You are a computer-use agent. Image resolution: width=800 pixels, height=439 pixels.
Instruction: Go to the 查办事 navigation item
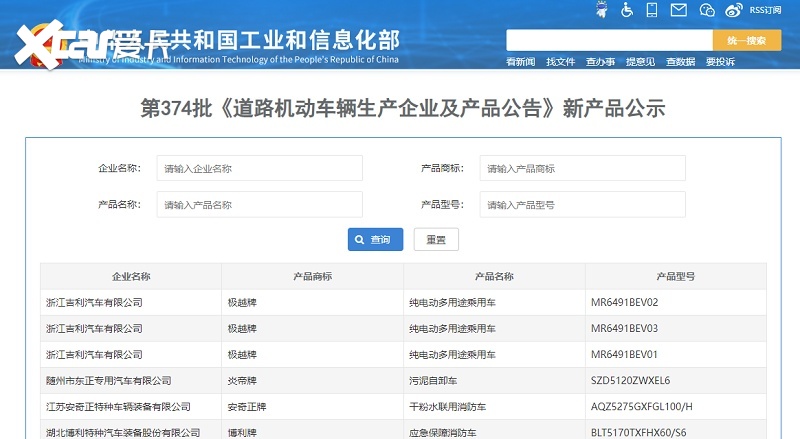(600, 62)
